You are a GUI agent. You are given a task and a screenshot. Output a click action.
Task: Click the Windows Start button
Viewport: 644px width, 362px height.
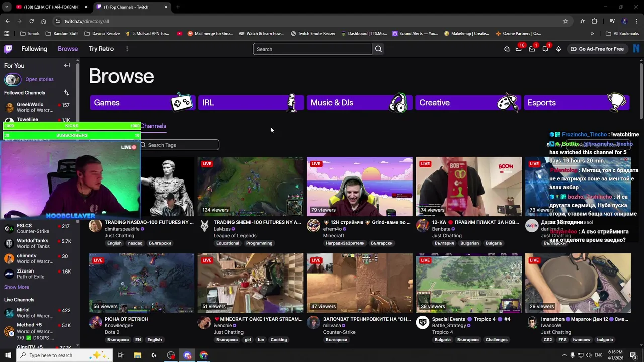coord(8,355)
